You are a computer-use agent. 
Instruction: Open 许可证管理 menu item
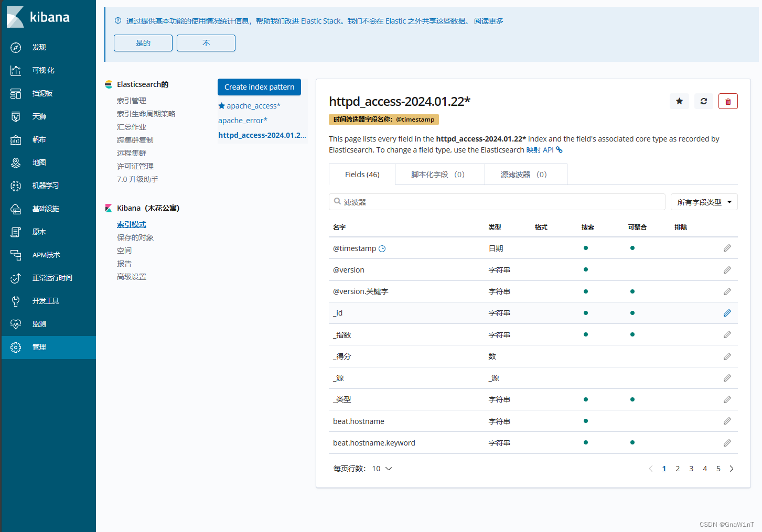coord(135,166)
